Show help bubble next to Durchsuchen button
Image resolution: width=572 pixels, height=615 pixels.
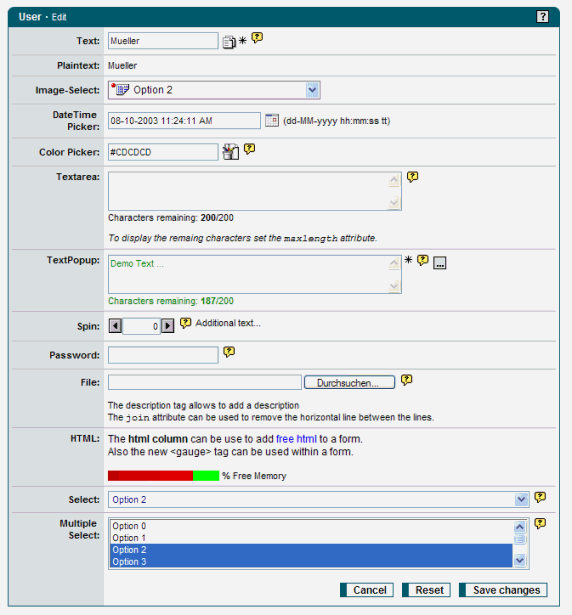406,380
